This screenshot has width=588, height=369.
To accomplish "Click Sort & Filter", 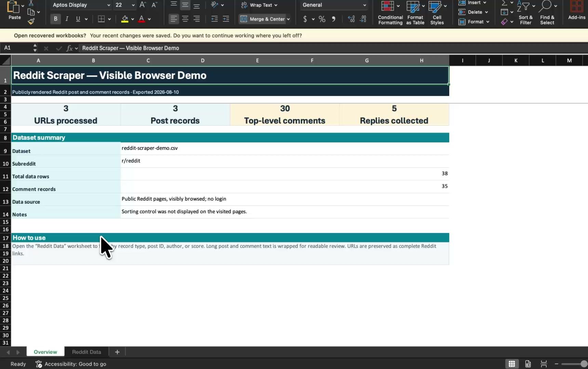I will 526,12.
